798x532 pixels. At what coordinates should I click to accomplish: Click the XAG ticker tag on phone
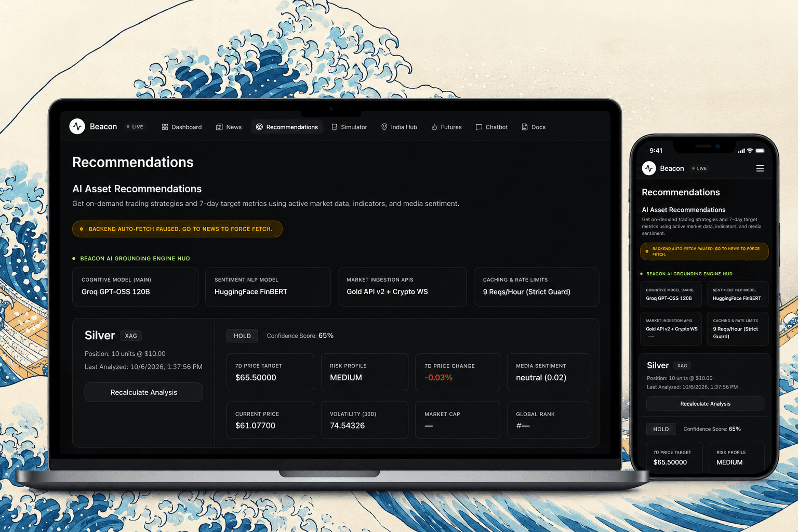(682, 366)
